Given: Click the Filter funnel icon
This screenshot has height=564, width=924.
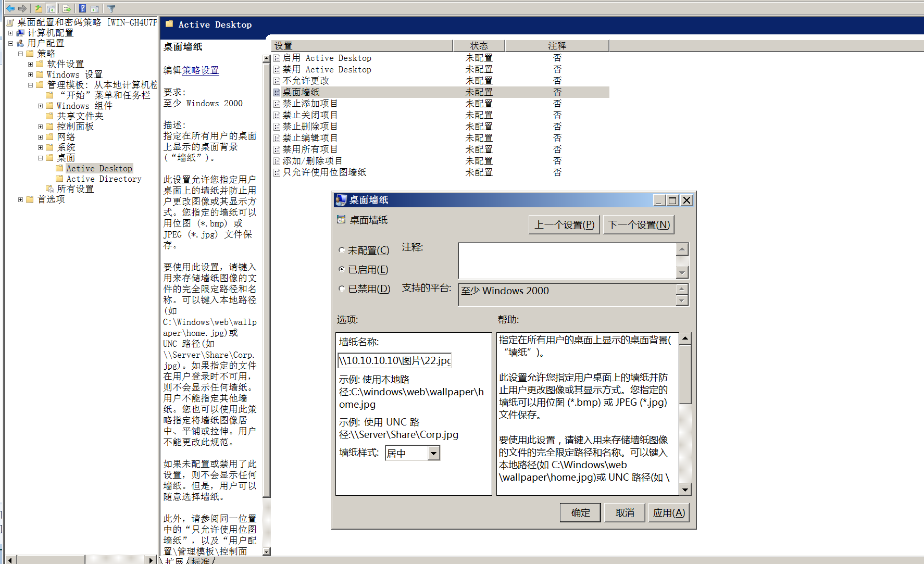Looking at the screenshot, I should click(x=111, y=8).
